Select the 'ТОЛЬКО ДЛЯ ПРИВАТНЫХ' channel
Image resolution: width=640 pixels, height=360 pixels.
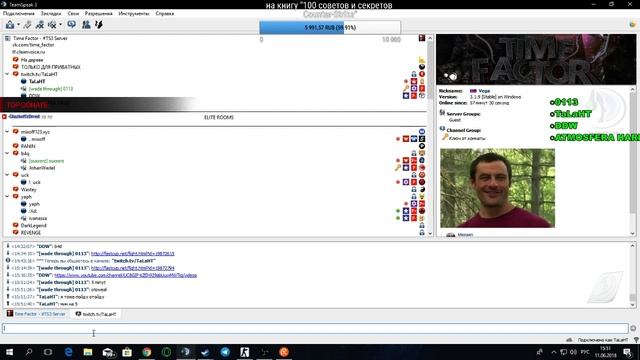point(51,67)
